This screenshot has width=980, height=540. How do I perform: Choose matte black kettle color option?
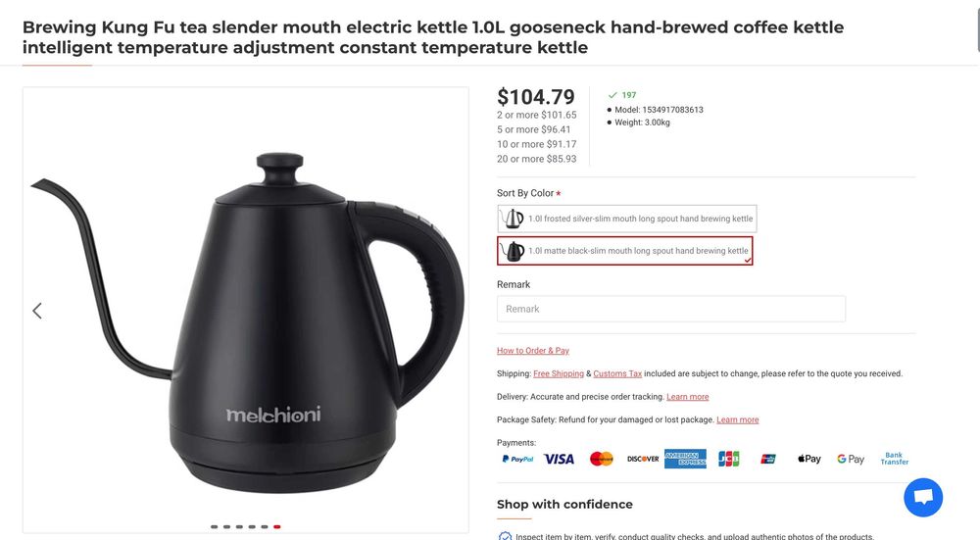point(625,251)
